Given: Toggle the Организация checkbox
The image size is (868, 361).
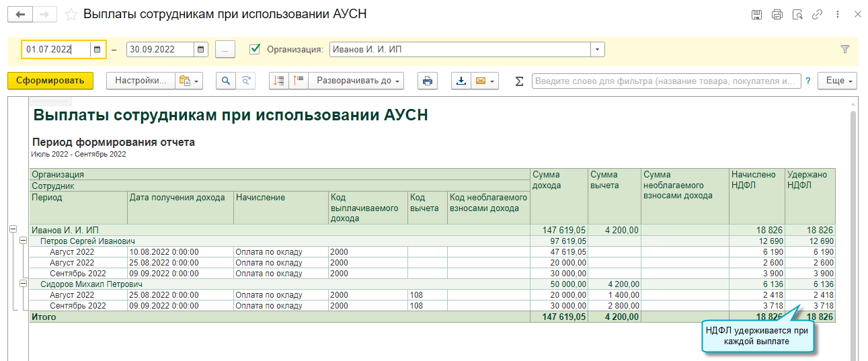Looking at the screenshot, I should [255, 49].
